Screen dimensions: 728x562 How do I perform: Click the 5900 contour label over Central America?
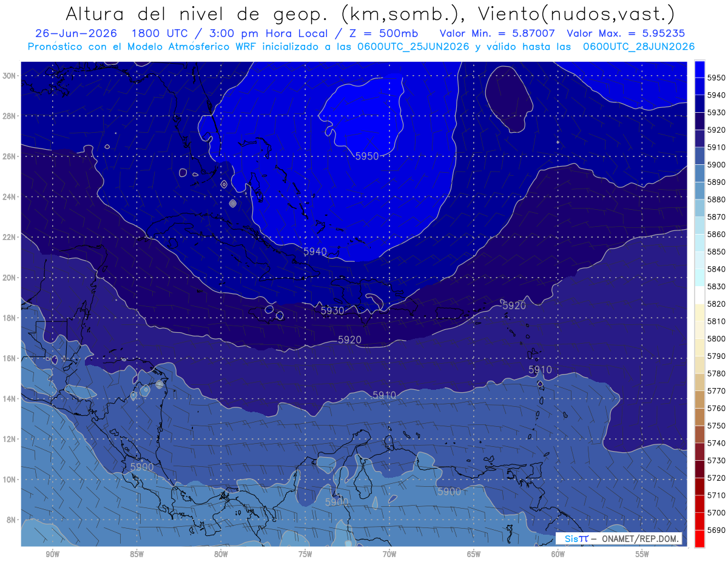[142, 467]
